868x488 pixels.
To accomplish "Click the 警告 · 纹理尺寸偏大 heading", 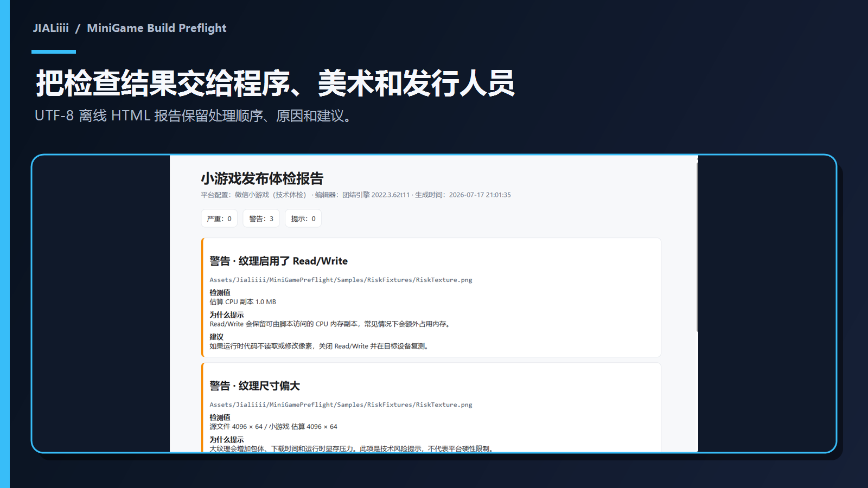I will click(255, 386).
